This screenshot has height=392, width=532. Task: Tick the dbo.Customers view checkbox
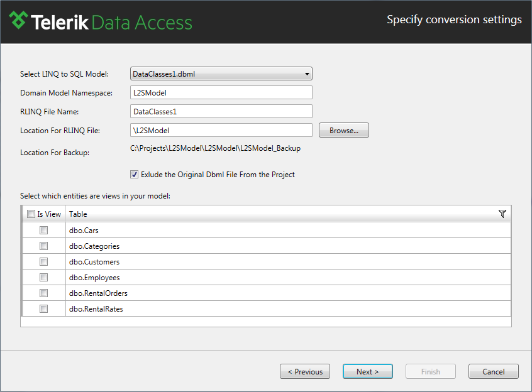point(43,261)
